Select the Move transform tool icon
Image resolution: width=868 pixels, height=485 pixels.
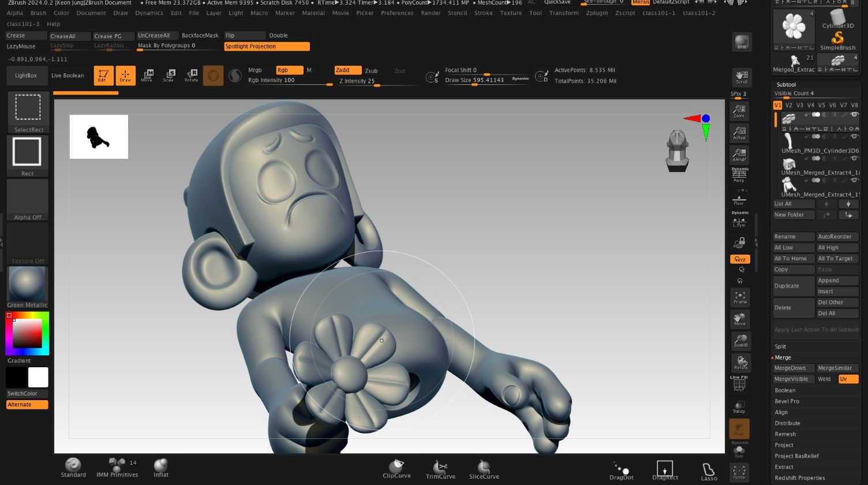[x=147, y=75]
